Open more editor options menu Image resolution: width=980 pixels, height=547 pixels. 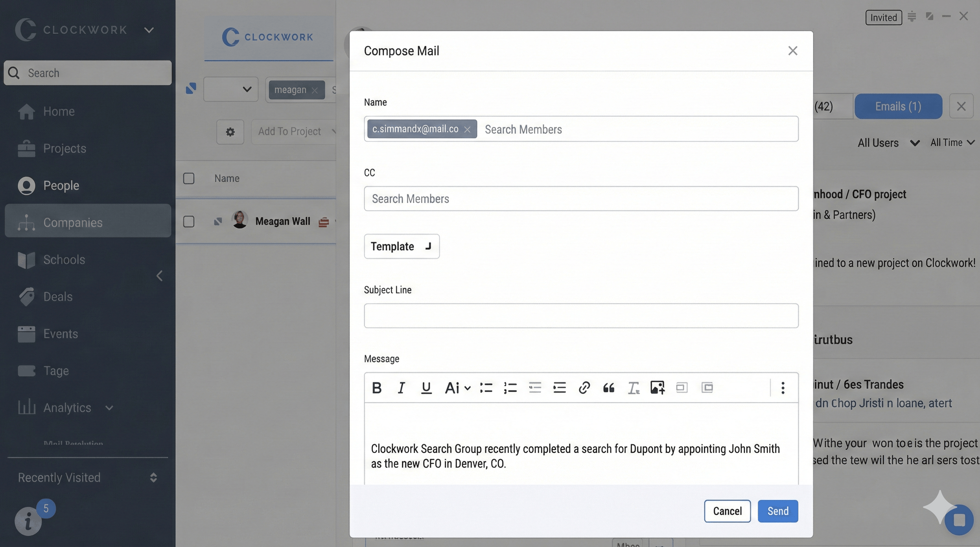click(783, 387)
